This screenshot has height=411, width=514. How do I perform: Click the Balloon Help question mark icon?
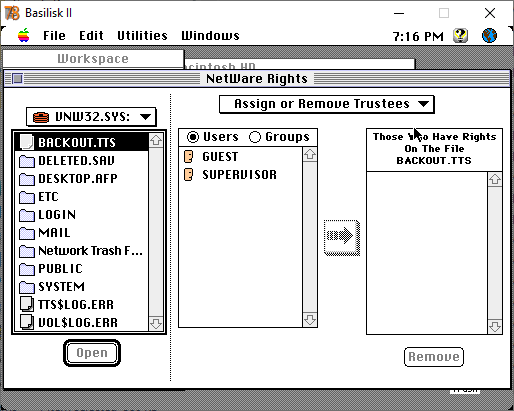click(x=460, y=35)
